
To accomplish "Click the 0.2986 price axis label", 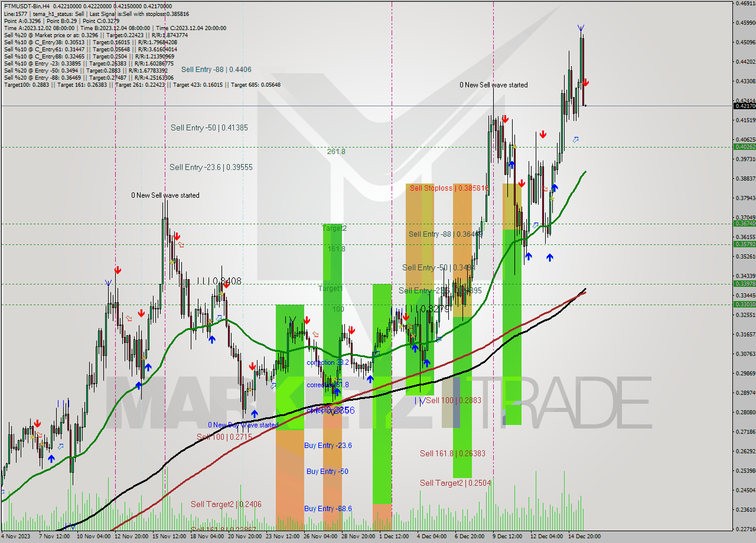I will click(745, 373).
